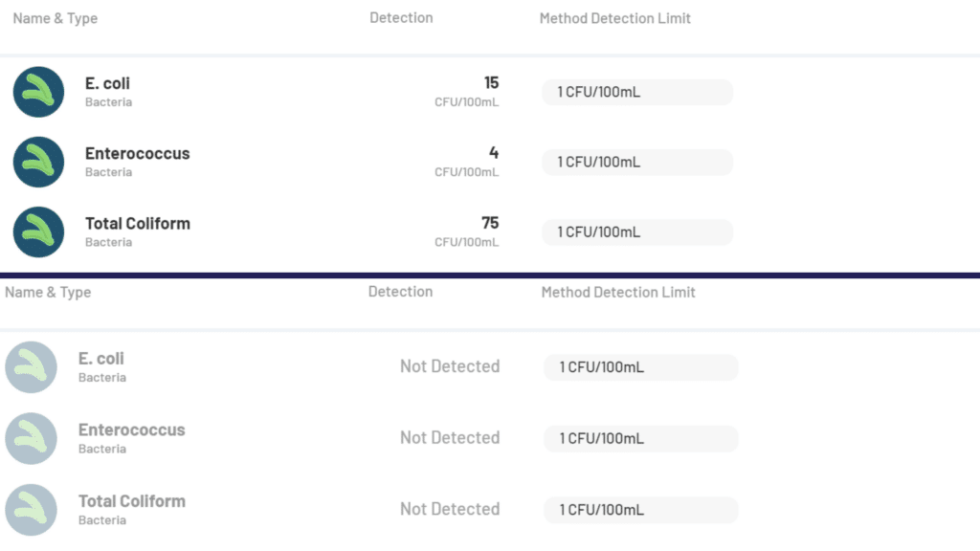Open Total Coliform entry in top table

click(137, 223)
